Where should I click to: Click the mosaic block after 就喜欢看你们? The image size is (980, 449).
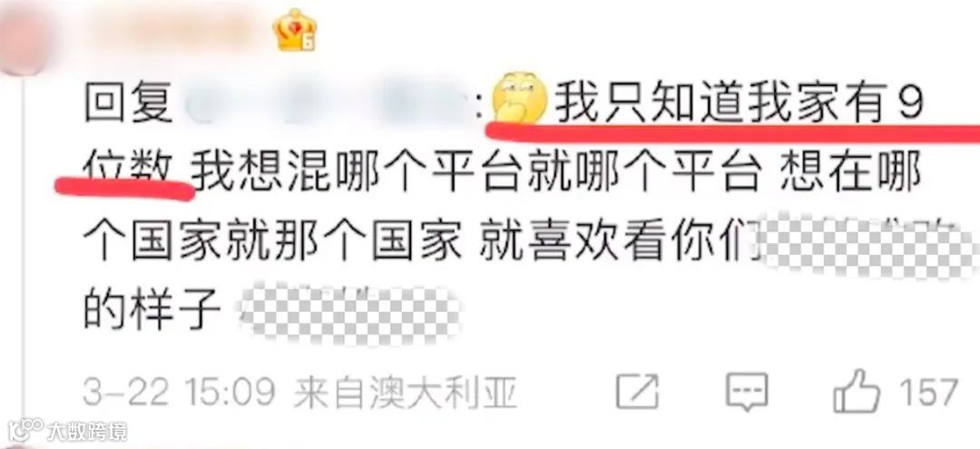[x=866, y=245]
